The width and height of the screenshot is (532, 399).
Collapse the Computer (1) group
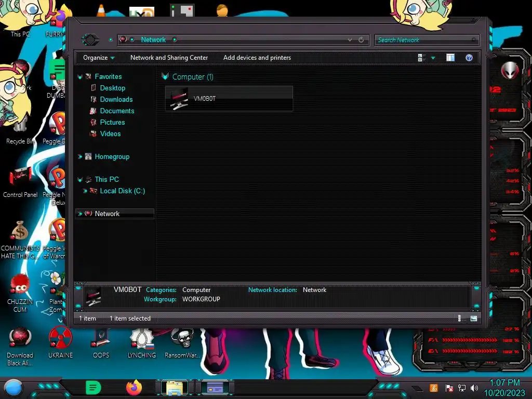coord(165,76)
